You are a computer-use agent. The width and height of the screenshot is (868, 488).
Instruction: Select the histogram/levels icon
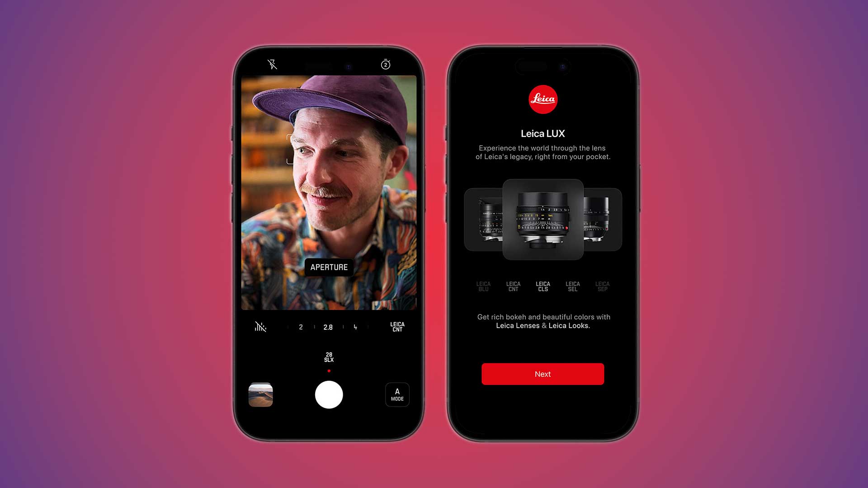pos(260,327)
